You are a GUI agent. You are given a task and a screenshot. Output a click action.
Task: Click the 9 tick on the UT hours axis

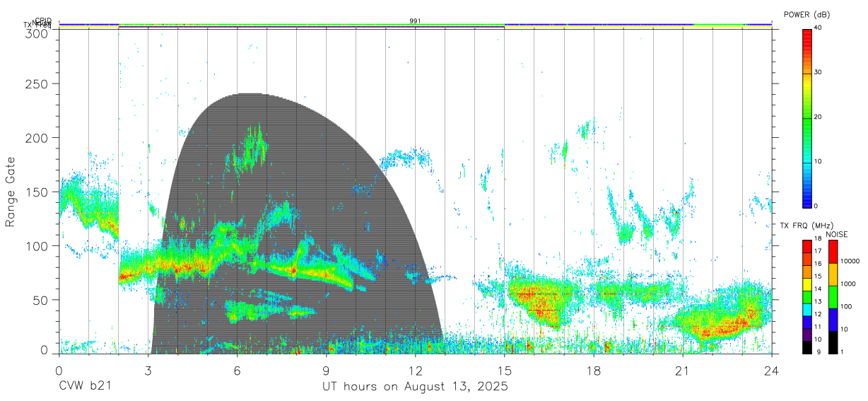[327, 370]
